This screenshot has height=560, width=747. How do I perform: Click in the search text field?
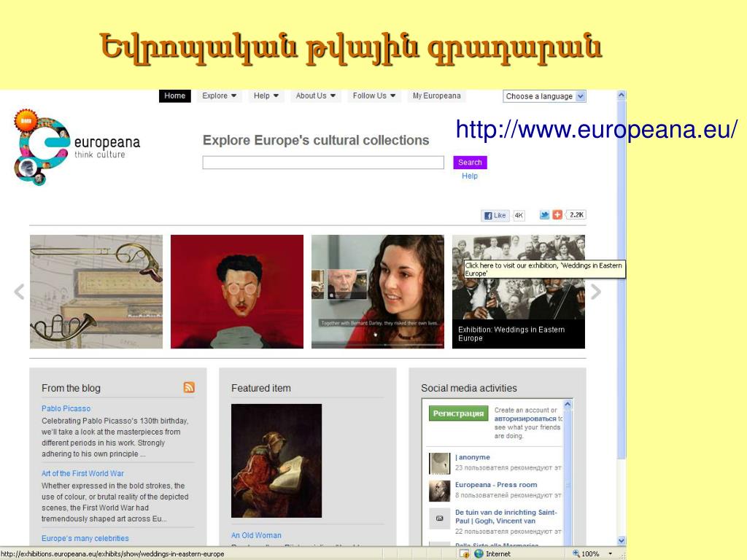[323, 163]
